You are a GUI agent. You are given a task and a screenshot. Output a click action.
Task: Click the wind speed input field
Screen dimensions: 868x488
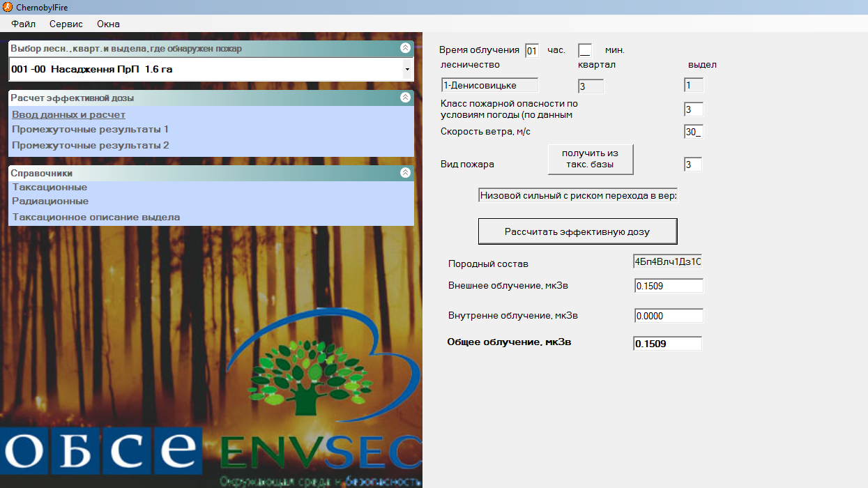[693, 132]
